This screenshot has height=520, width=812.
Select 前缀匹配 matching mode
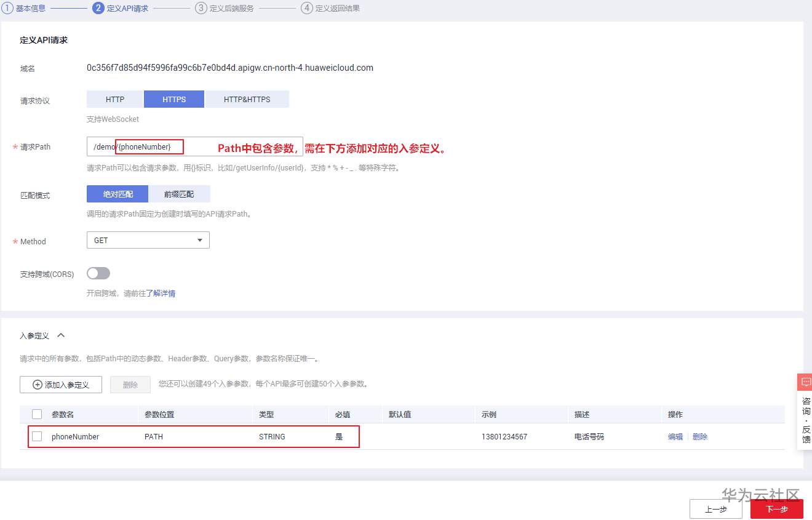(180, 193)
